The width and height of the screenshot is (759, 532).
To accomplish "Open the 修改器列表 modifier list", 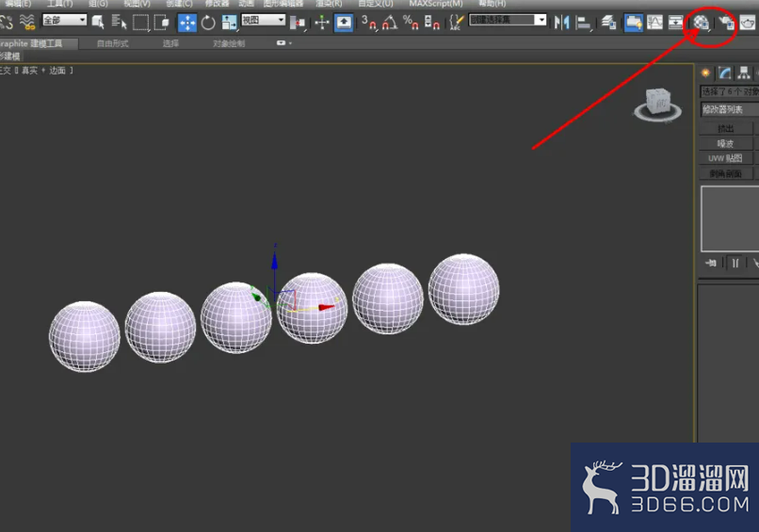I will coord(730,109).
